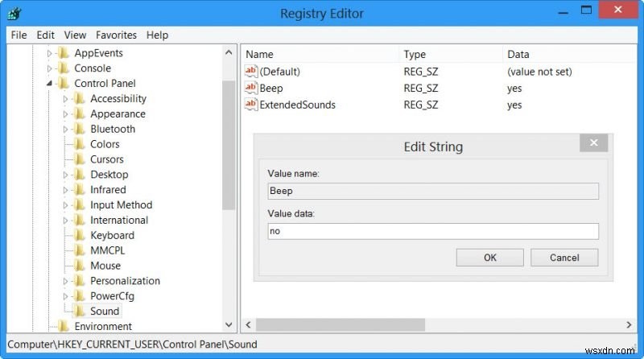644x359 pixels.
Task: Select the ExtendedSounds string value icon
Action: click(x=251, y=105)
